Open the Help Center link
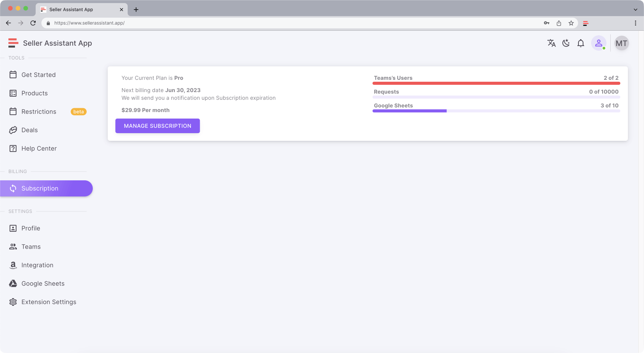Screen dimensions: 644x353 39,148
